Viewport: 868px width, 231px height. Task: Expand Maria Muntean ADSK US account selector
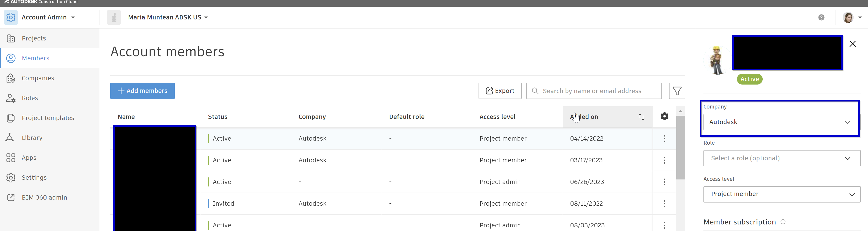point(168,17)
